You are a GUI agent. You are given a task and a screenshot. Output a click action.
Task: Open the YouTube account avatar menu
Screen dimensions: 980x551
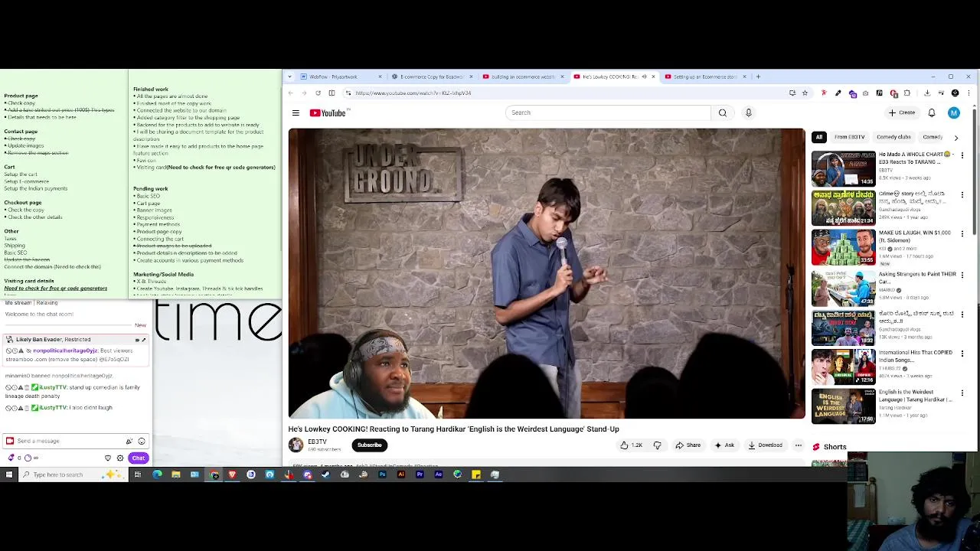[x=953, y=112]
